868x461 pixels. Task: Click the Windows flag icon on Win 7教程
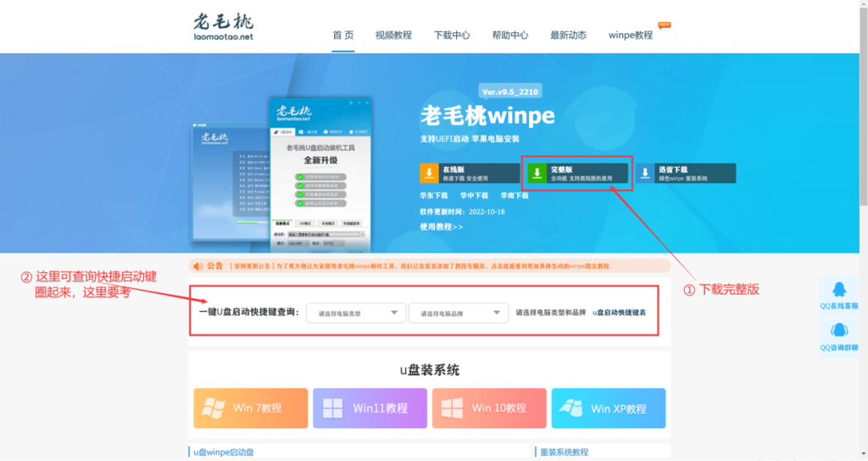click(x=213, y=408)
